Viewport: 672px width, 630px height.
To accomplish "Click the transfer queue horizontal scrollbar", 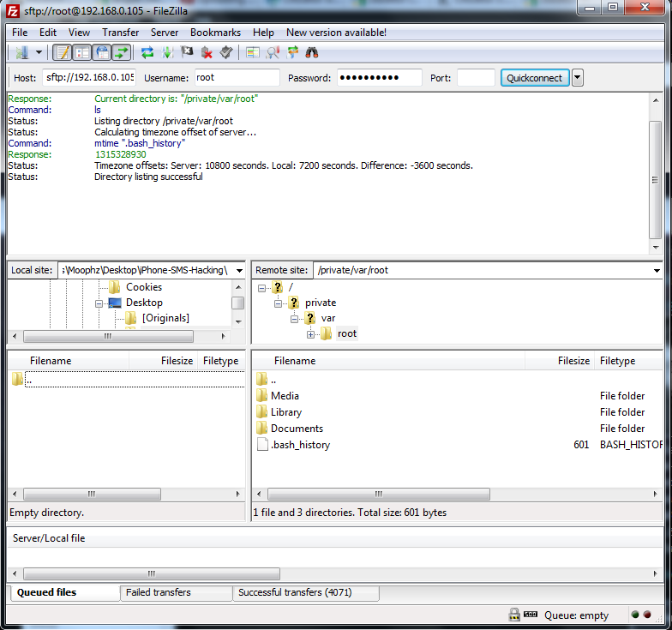I will click(152, 573).
